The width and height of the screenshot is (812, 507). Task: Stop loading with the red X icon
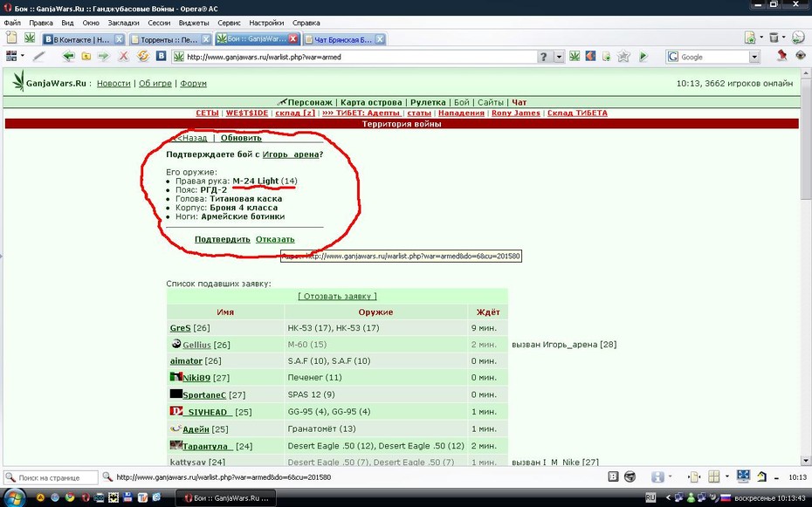click(123, 57)
